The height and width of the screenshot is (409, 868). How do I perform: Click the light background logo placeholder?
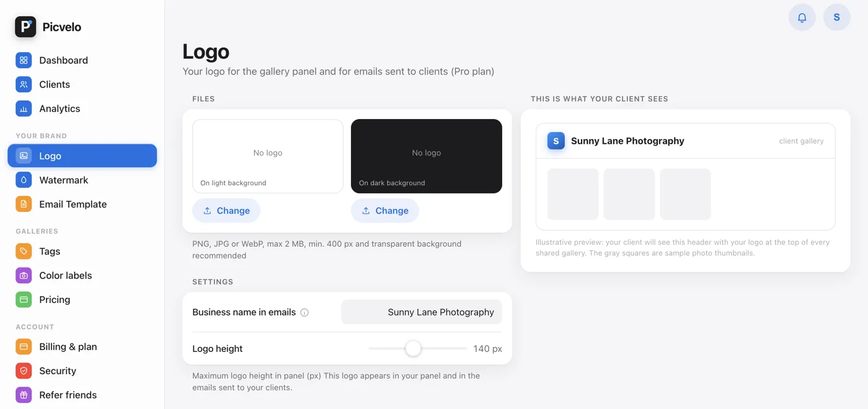(268, 156)
